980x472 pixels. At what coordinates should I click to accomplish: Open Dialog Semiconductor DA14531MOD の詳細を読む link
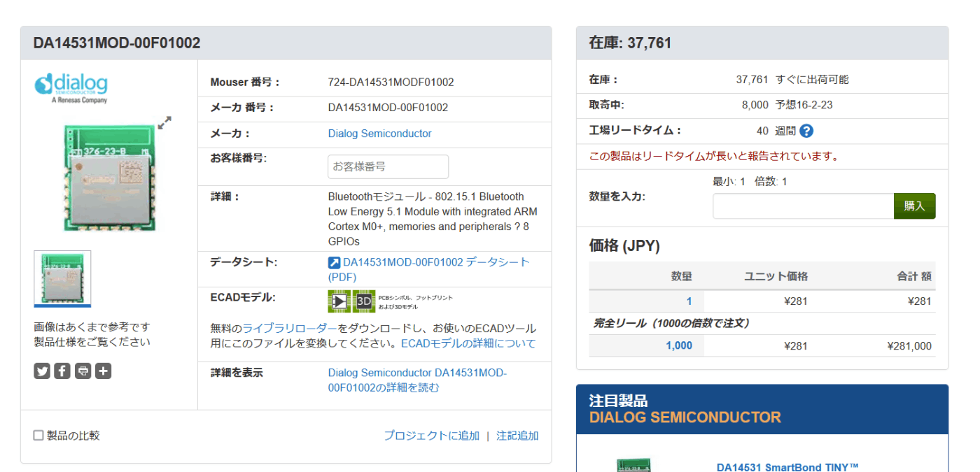[x=417, y=380]
